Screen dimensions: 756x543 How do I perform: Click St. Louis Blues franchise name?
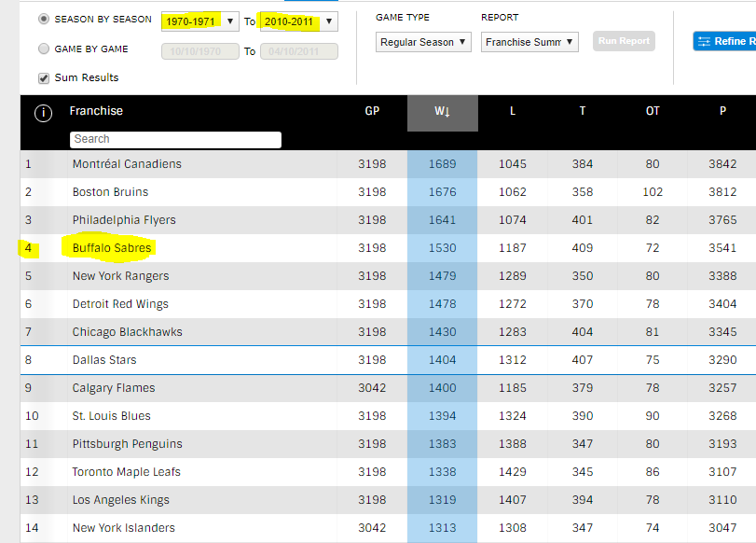111,416
